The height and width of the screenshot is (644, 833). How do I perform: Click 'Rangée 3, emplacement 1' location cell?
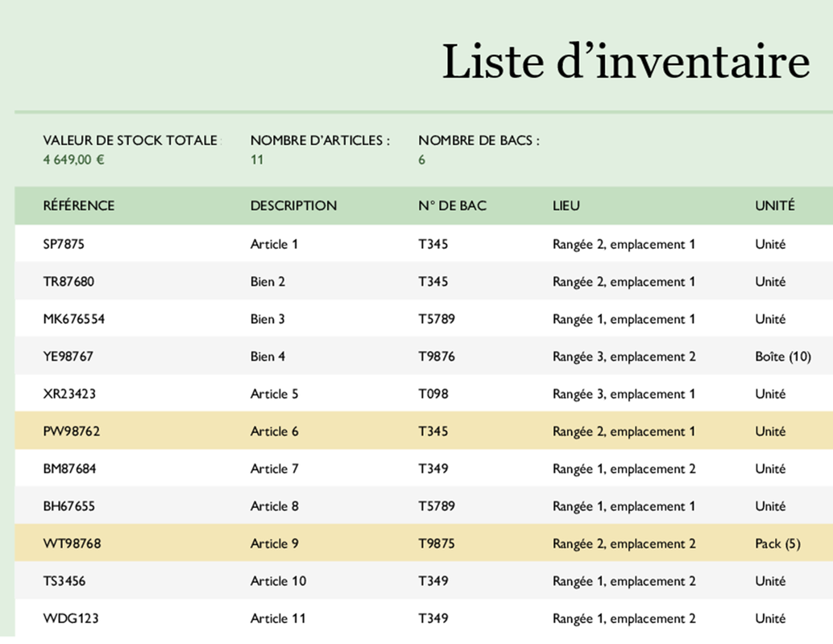point(624,394)
